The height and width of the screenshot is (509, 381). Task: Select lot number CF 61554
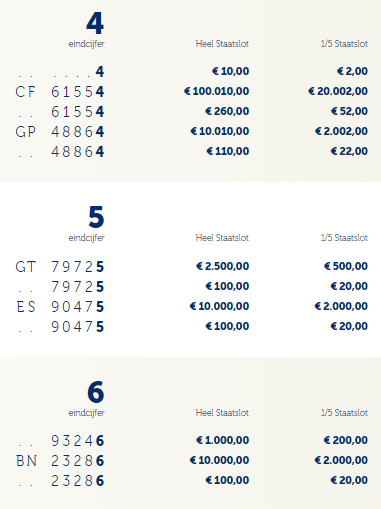(60, 92)
